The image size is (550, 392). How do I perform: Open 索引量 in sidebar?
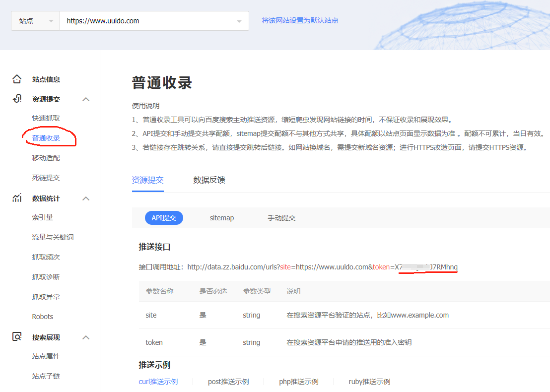43,217
